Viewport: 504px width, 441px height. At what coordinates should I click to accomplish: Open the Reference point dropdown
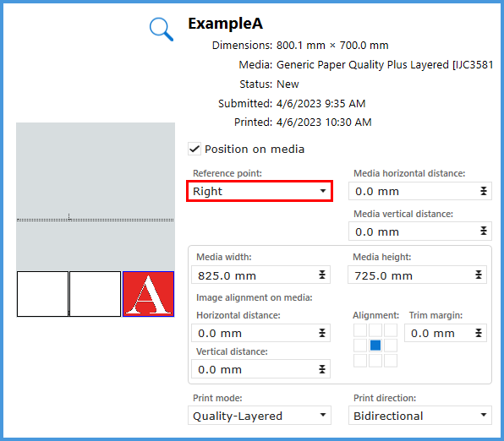point(260,191)
